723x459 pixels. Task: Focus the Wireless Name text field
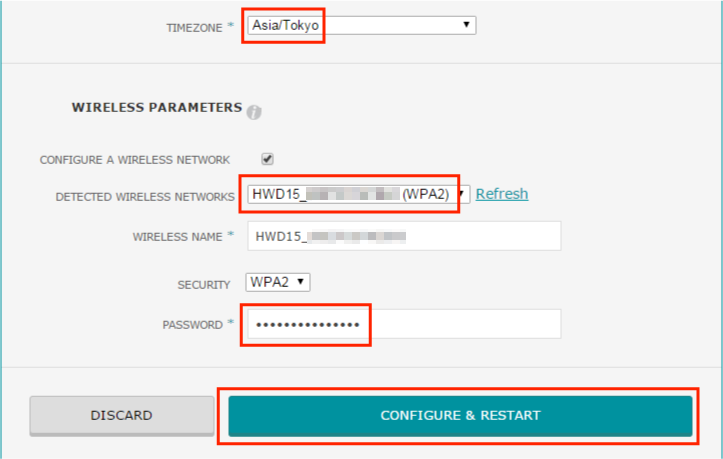404,236
